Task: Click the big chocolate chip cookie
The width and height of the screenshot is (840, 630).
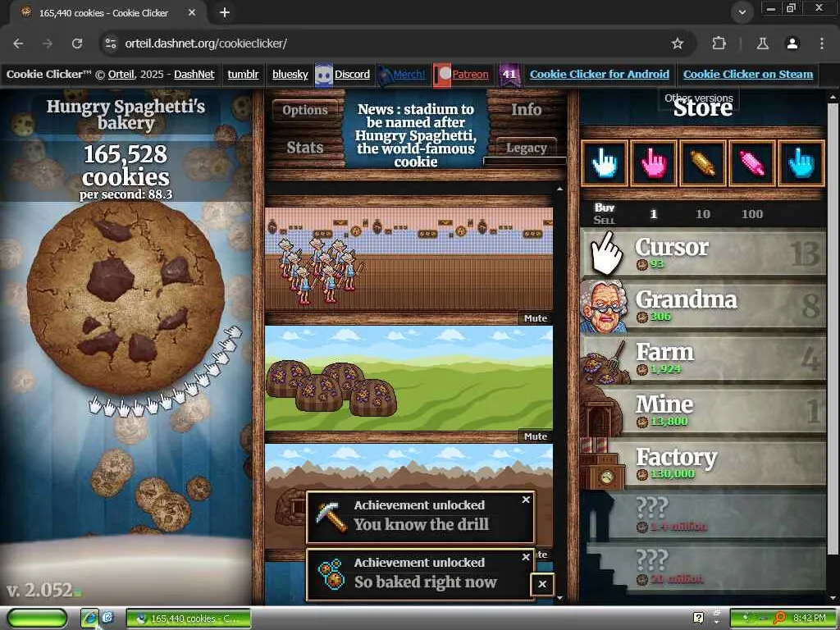Action: pyautogui.click(x=126, y=299)
